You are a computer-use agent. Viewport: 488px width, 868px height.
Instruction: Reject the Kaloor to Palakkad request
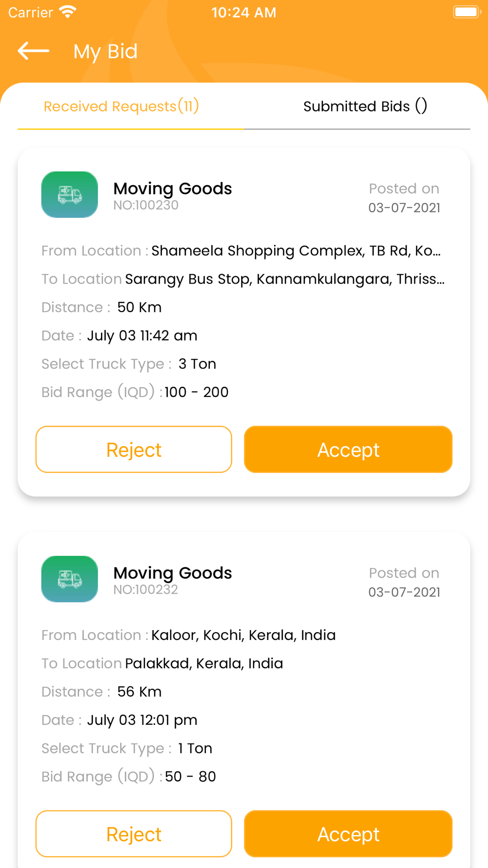click(134, 834)
